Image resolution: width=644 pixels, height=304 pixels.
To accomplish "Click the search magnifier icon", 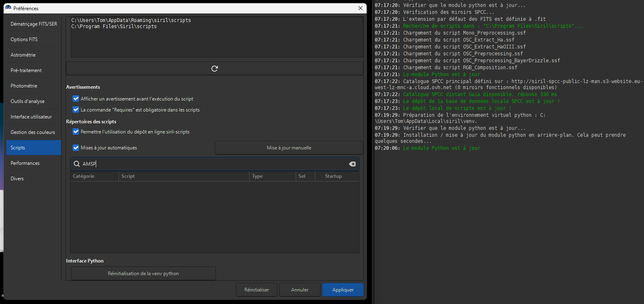I will click(x=77, y=164).
